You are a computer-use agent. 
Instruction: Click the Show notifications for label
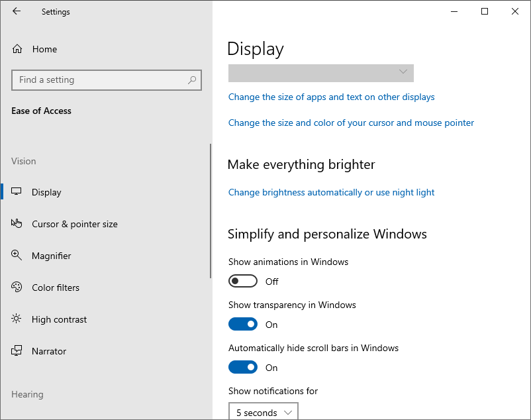273,392
